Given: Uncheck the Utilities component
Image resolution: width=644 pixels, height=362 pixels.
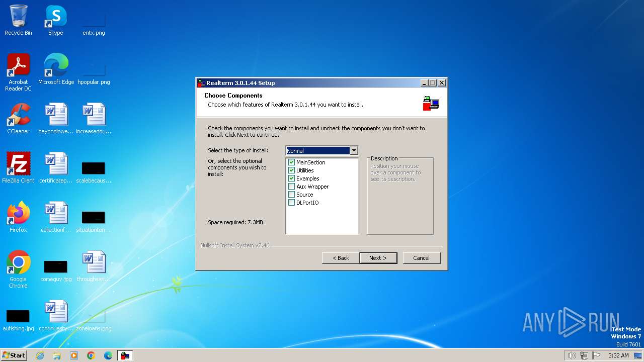Looking at the screenshot, I should point(291,170).
